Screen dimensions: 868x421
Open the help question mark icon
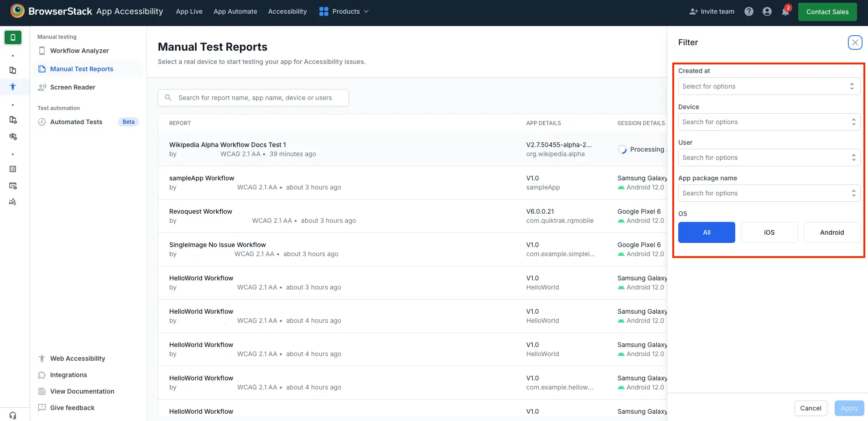click(x=748, y=11)
